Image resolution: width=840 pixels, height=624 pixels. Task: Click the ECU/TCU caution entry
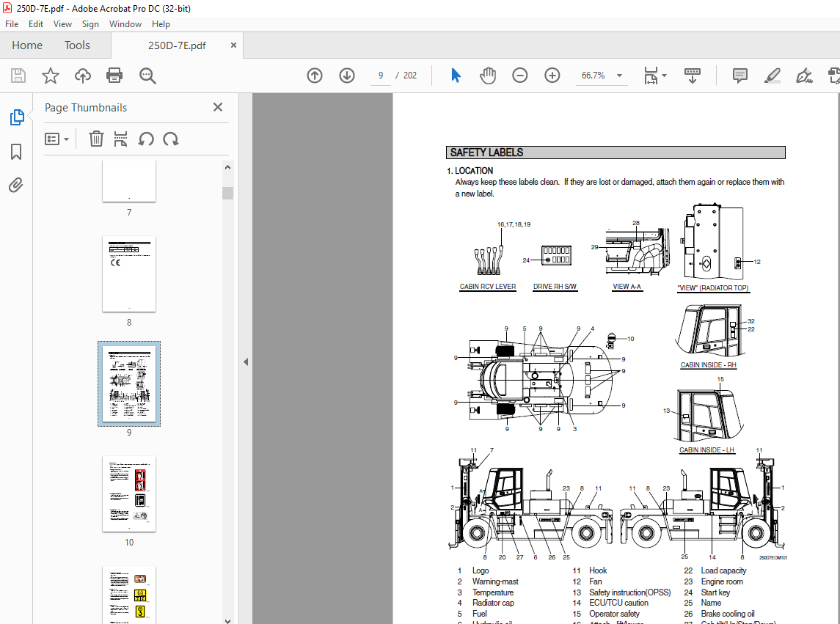pos(618,603)
